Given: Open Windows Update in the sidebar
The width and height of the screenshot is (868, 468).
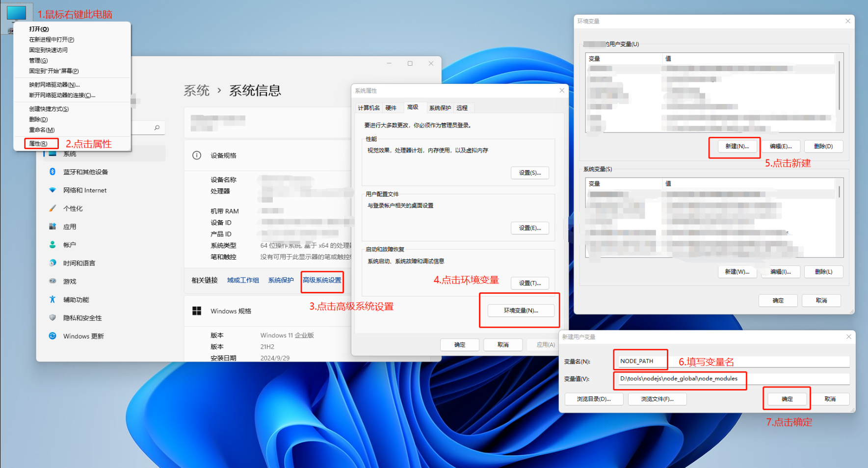Looking at the screenshot, I should 83,336.
